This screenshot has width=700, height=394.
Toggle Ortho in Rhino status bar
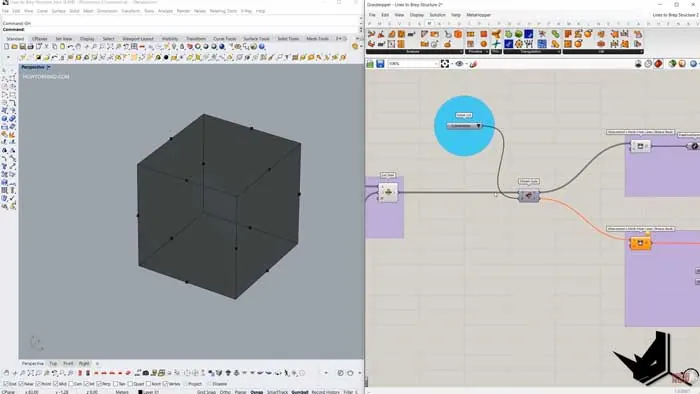tap(225, 392)
